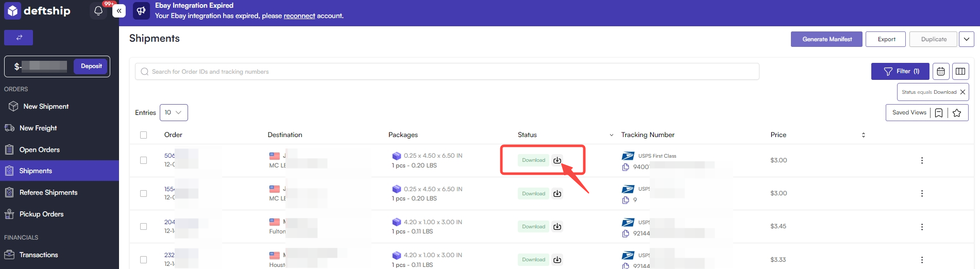Click the USPS logo beside USPS First Class
Image resolution: width=980 pixels, height=269 pixels.
pyautogui.click(x=628, y=156)
